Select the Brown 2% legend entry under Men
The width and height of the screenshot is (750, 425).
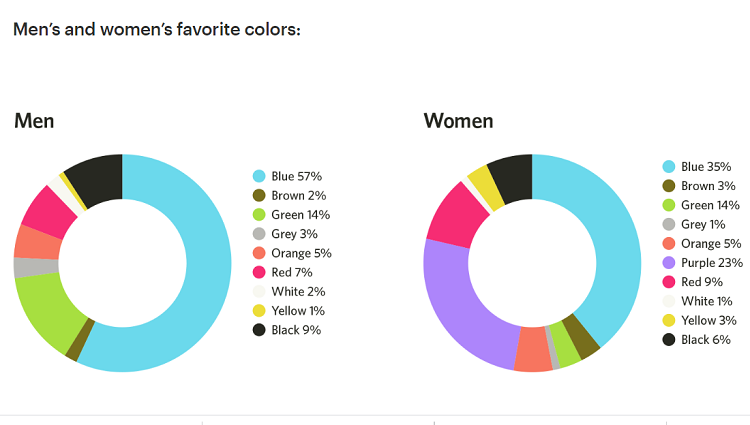[289, 196]
